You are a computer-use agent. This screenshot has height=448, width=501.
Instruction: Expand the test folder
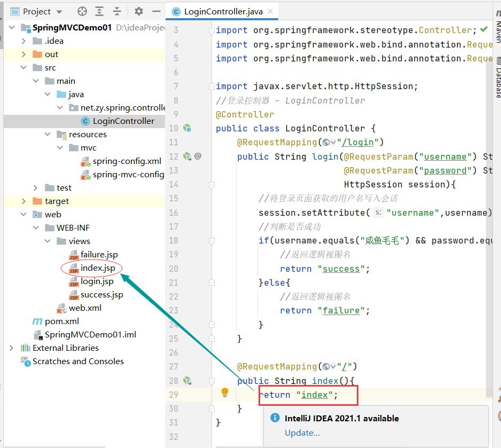36,188
